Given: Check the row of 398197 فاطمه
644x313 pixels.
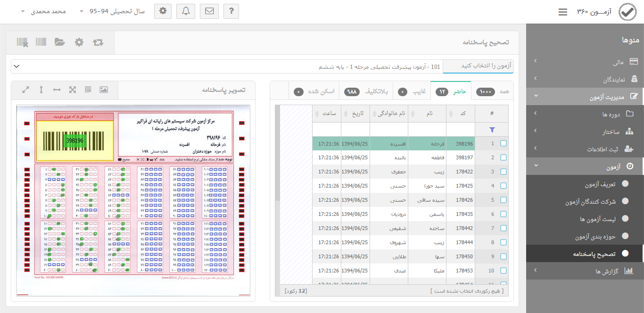Looking at the screenshot, I should (x=504, y=157).
